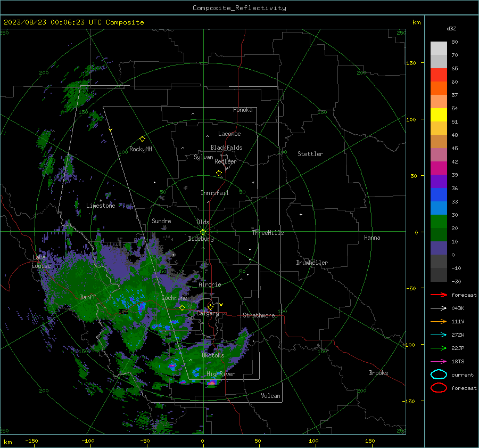Select the Sylvan label

(x=203, y=157)
